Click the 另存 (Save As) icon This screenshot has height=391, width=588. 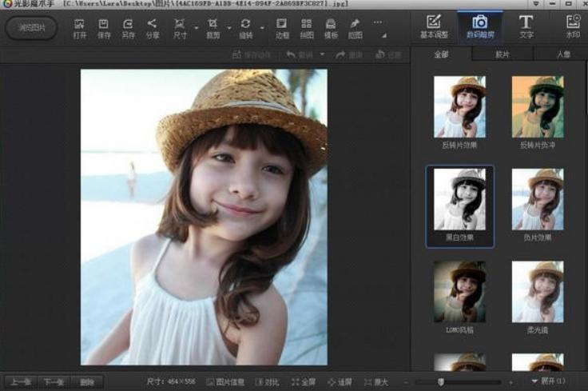pyautogui.click(x=128, y=28)
